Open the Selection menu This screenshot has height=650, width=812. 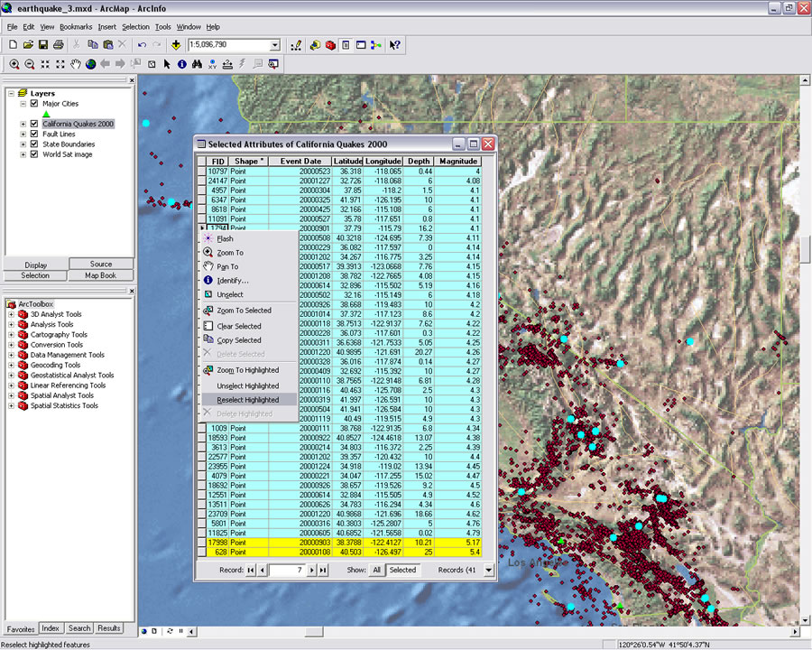(135, 27)
